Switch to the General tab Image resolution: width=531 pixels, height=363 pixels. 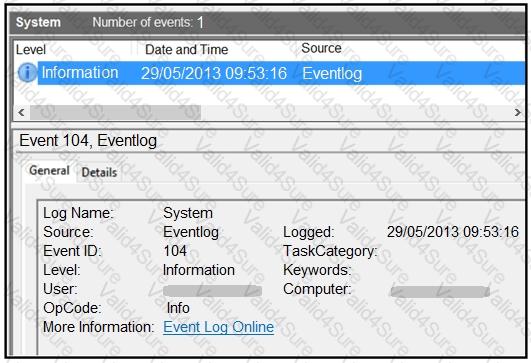(x=49, y=170)
